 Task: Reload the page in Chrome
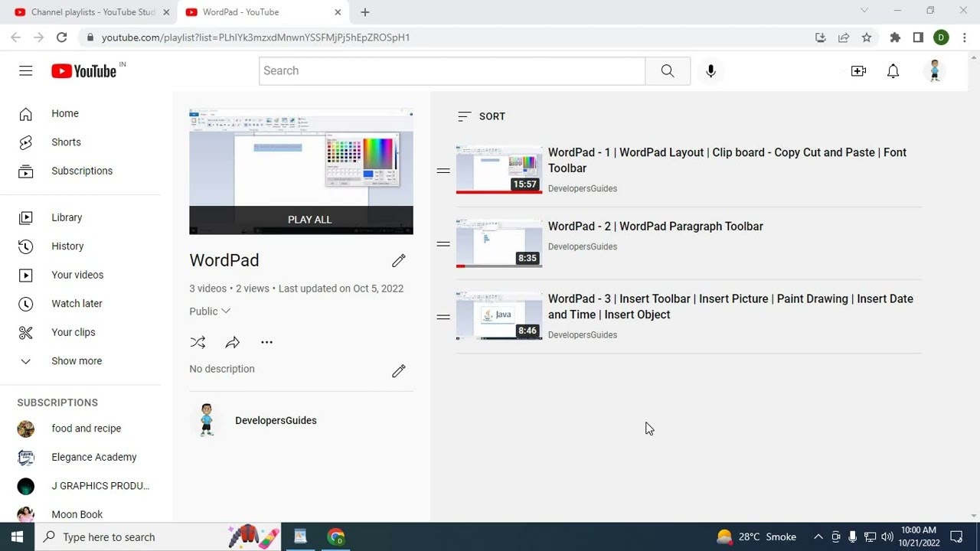click(x=61, y=37)
